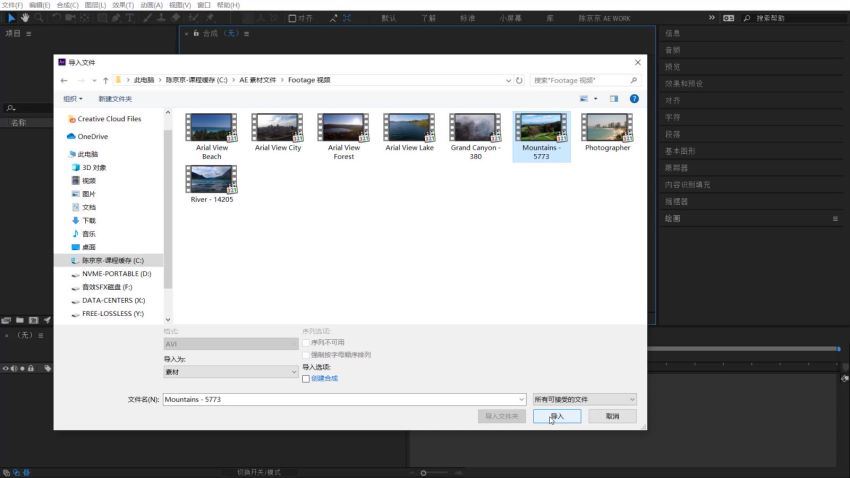Select the Arial View Lake video file

409,133
